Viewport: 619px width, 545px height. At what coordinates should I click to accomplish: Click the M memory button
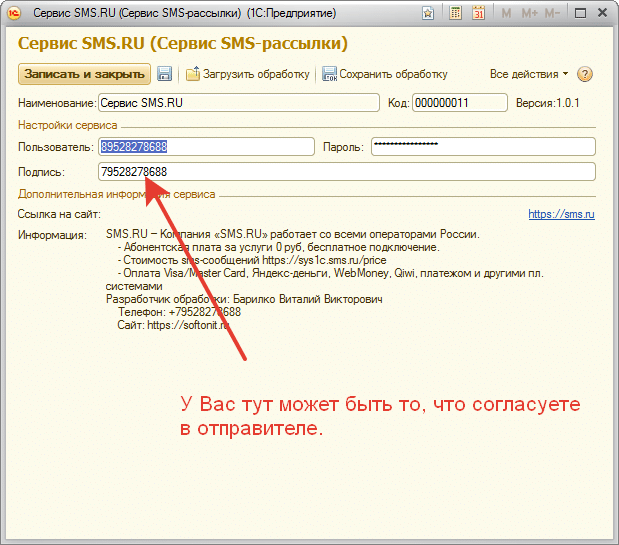click(x=506, y=14)
